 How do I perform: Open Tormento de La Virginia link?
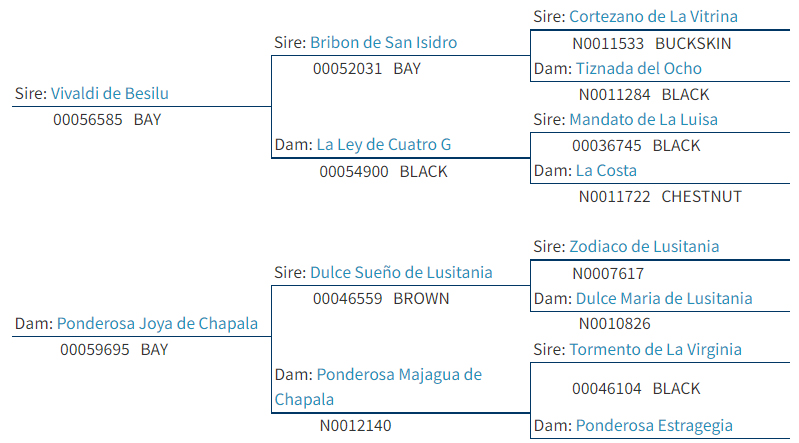[x=655, y=350]
